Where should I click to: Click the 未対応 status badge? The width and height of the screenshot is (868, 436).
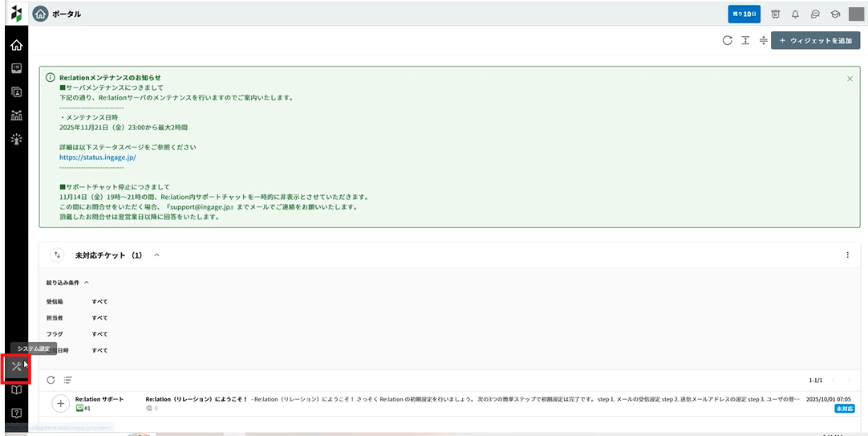click(844, 409)
